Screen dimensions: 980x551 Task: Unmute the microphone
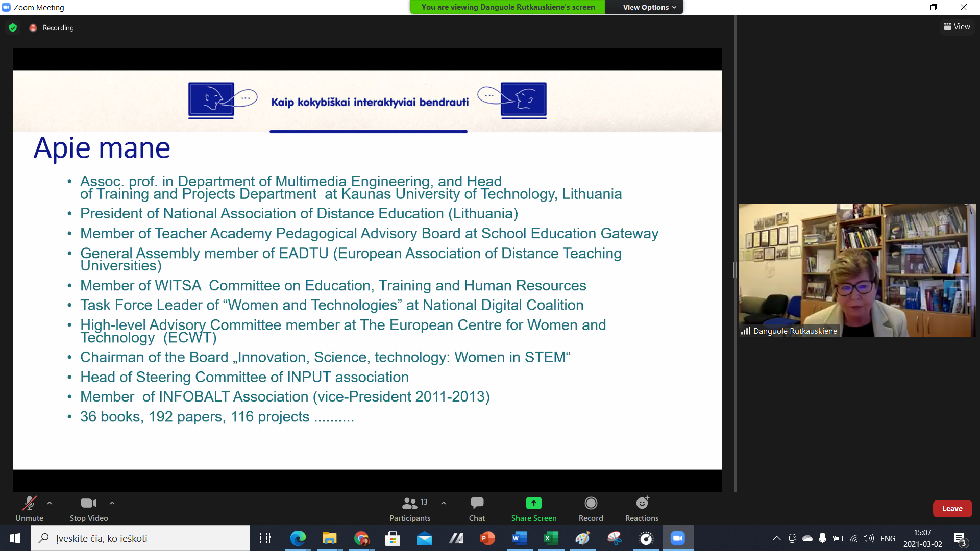coord(29,509)
